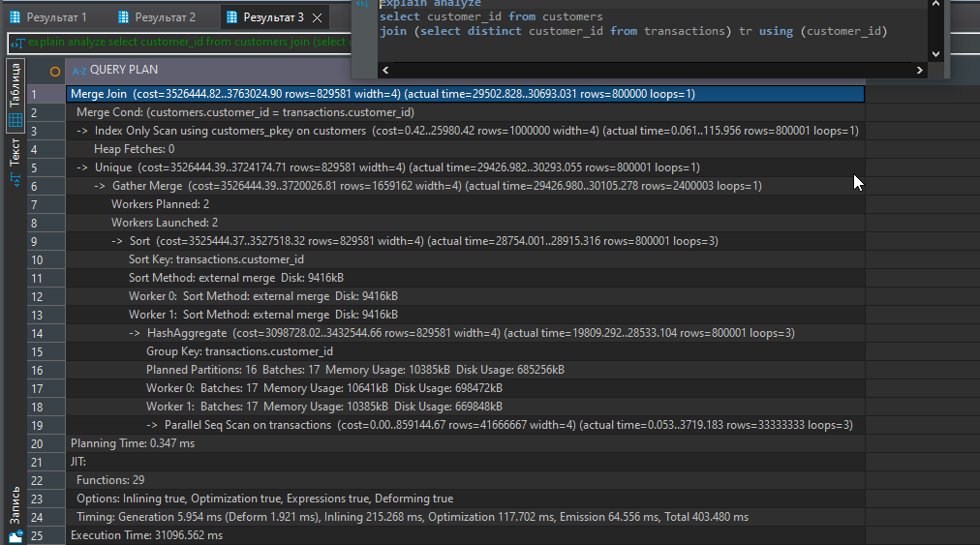Viewport: 980px width, 545px height.
Task: Select the 'Worker 0: Batches: 17' row
Action: [x=465, y=388]
